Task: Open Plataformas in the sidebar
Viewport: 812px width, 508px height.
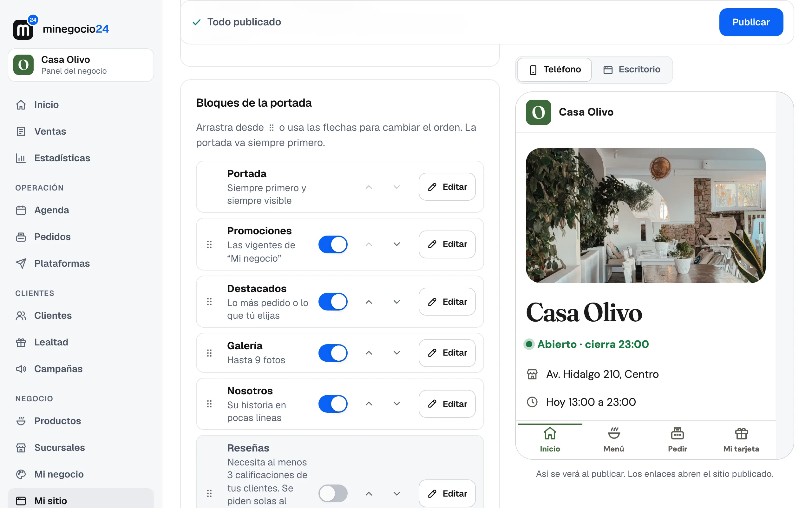Action: pyautogui.click(x=81, y=264)
